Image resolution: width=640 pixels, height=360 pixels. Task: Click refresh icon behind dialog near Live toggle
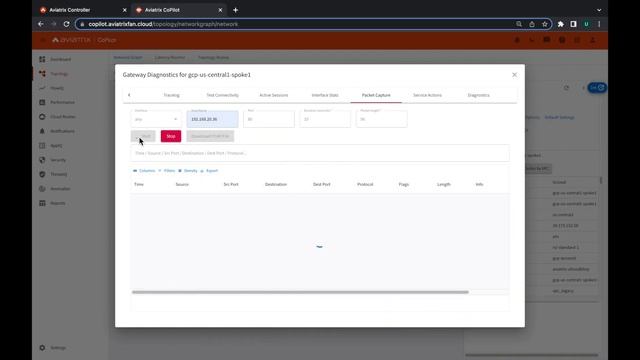click(x=567, y=88)
